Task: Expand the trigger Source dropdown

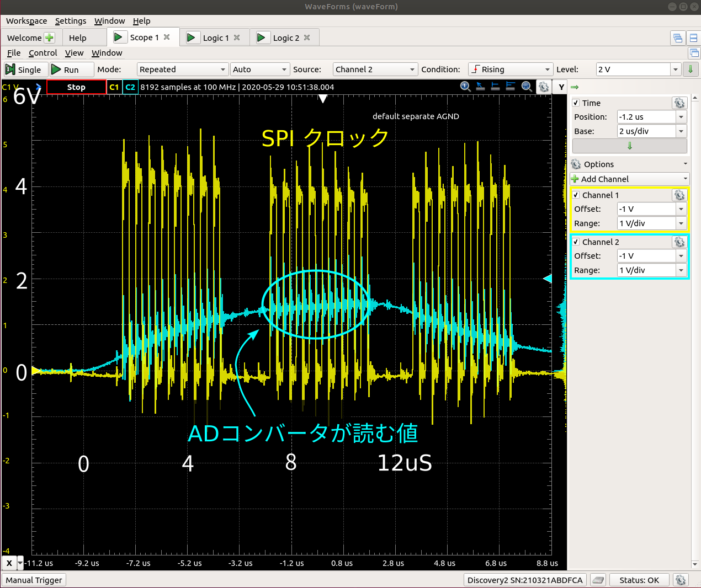Action: coord(375,70)
